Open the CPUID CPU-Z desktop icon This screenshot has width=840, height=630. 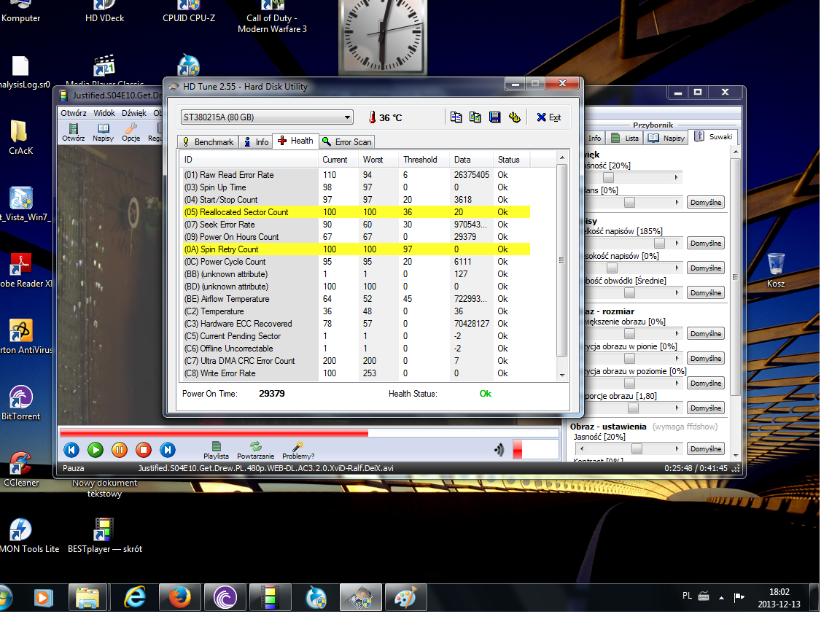click(x=189, y=12)
